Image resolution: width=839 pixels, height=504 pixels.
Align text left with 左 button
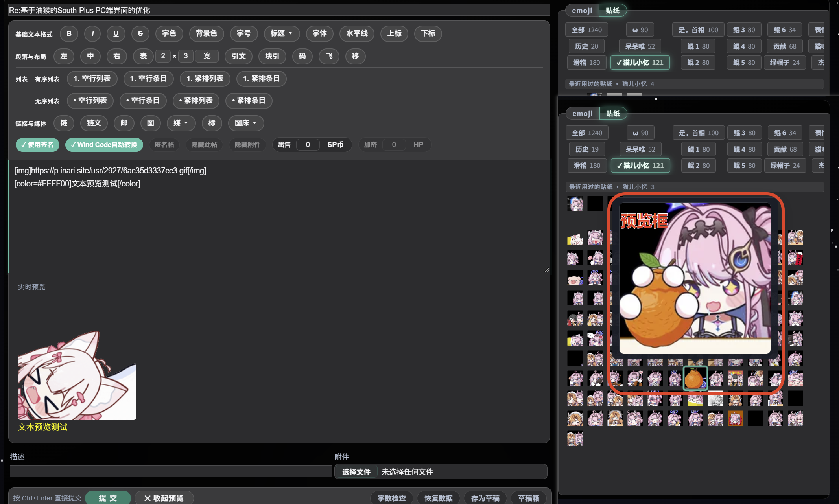64,56
